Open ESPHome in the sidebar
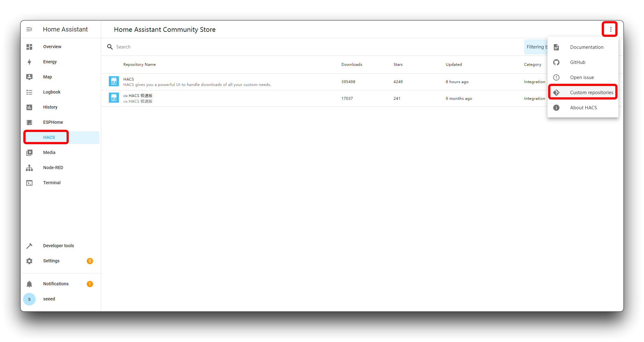The image size is (644, 342). [x=61, y=122]
